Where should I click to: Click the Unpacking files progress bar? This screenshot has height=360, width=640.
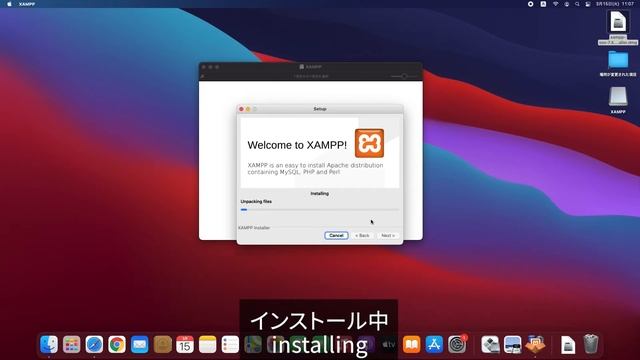[320, 209]
